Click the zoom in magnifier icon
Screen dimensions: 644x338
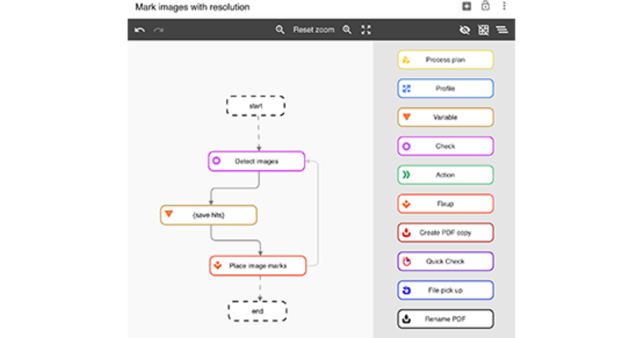pos(347,30)
